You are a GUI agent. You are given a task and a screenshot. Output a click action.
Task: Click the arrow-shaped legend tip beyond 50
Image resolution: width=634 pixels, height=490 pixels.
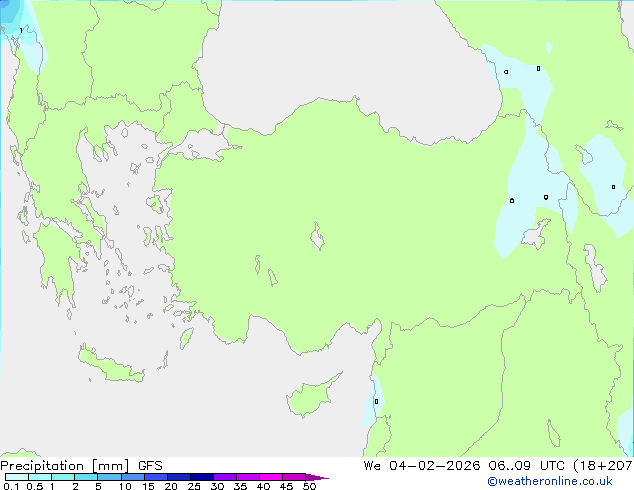317,477
